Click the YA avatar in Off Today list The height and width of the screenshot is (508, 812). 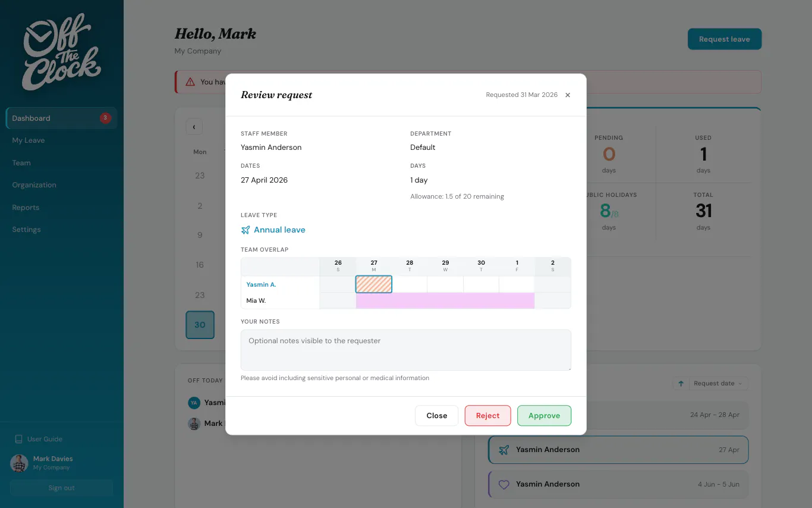pos(194,403)
